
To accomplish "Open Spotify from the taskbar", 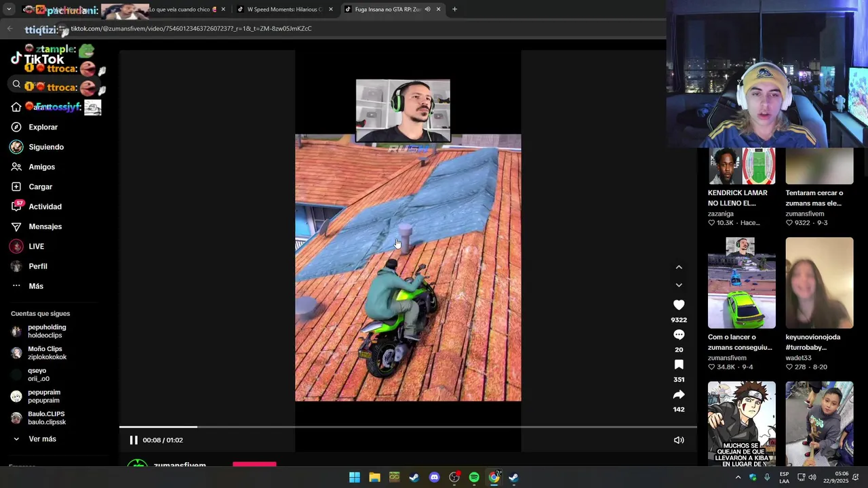I will tap(474, 477).
